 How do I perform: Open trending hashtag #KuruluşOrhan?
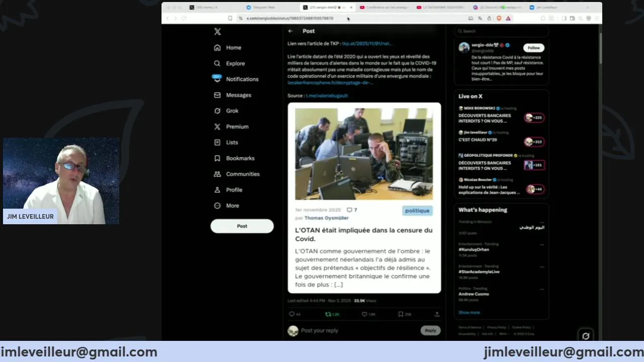(x=473, y=250)
